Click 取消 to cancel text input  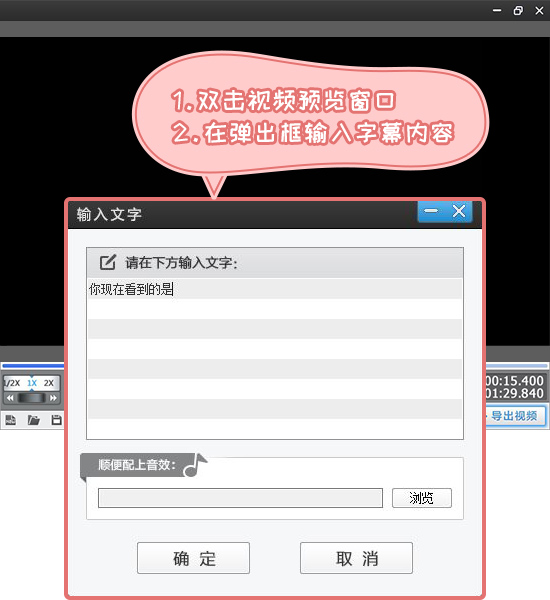pyautogui.click(x=356, y=558)
